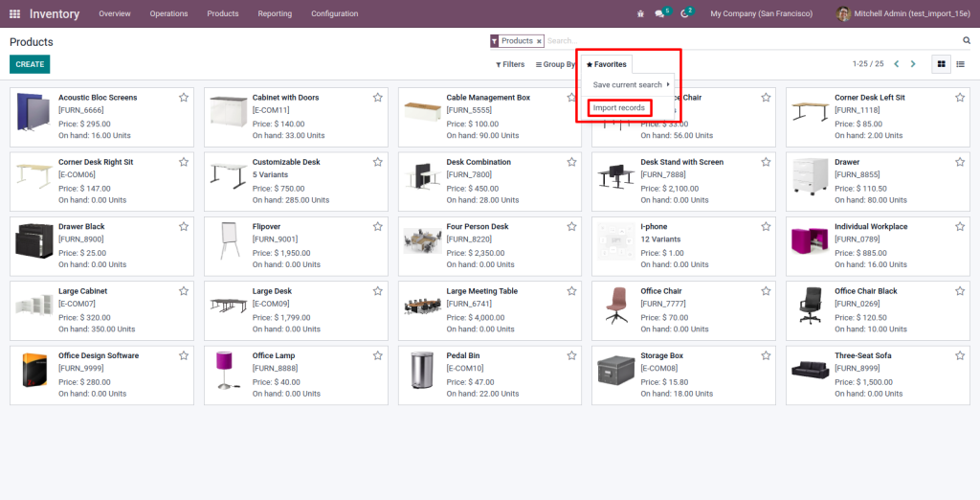This screenshot has width=980, height=500.
Task: Remove the Products filter facet
Action: click(539, 41)
